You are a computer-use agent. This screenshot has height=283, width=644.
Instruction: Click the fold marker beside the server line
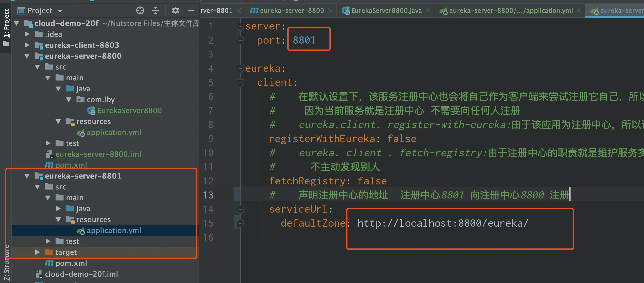[x=240, y=26]
